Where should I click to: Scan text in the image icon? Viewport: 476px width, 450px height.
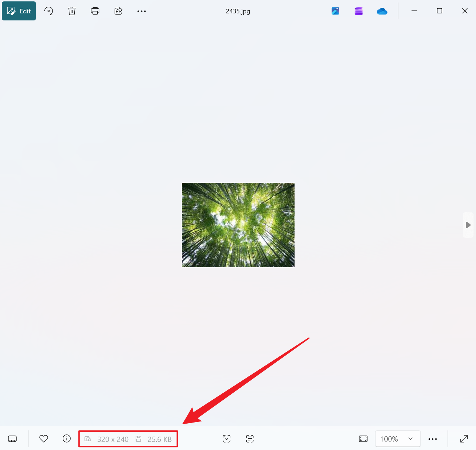250,439
